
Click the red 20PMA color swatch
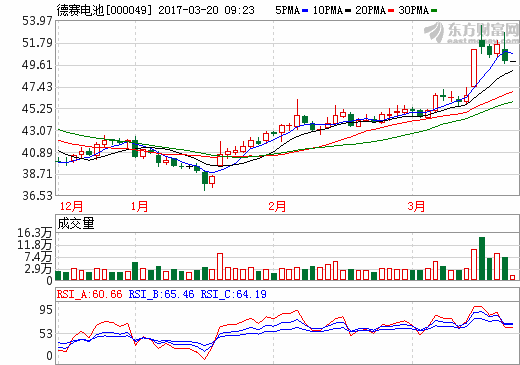coord(391,11)
